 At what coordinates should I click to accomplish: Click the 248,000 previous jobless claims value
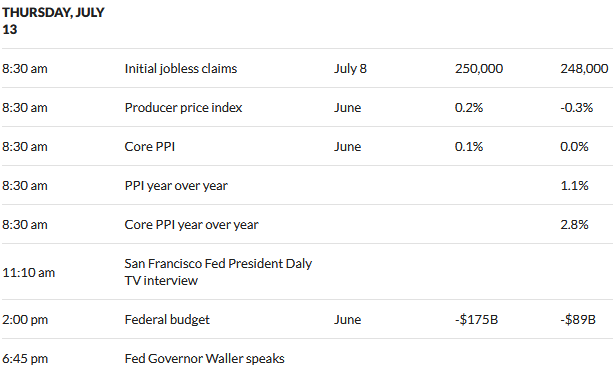[584, 69]
